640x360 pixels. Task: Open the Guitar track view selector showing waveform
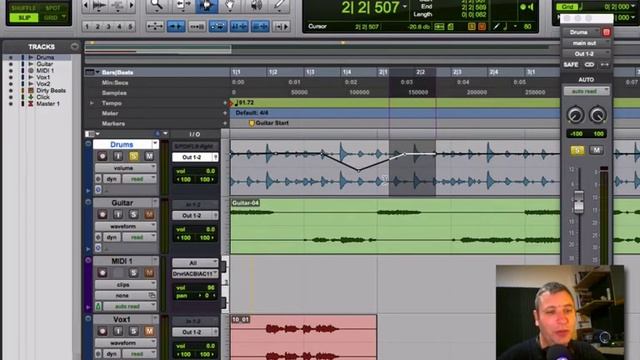tap(126, 226)
